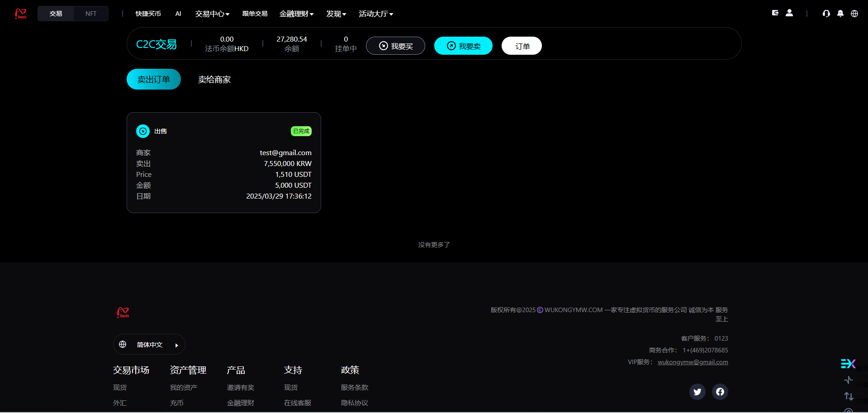Image resolution: width=868 pixels, height=413 pixels.
Task: Open the wallet icon in the top bar
Action: (775, 13)
